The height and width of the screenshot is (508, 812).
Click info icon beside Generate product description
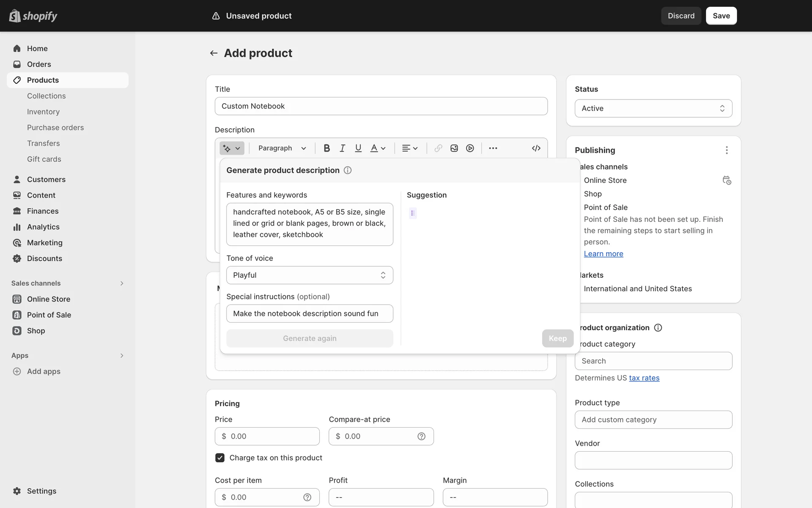point(348,170)
